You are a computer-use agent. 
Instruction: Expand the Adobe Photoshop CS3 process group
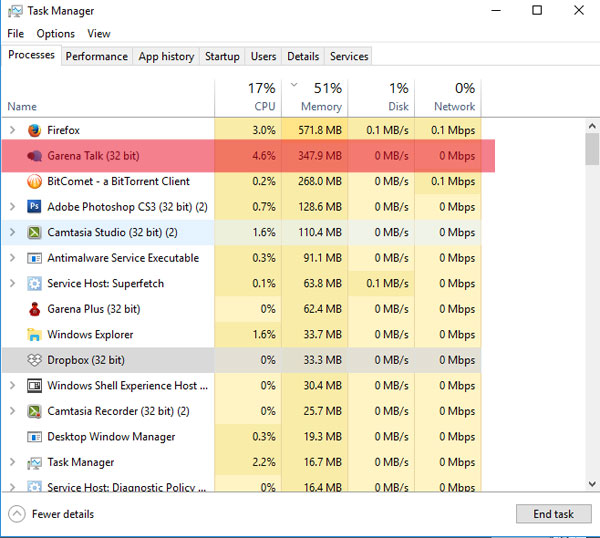[12, 207]
